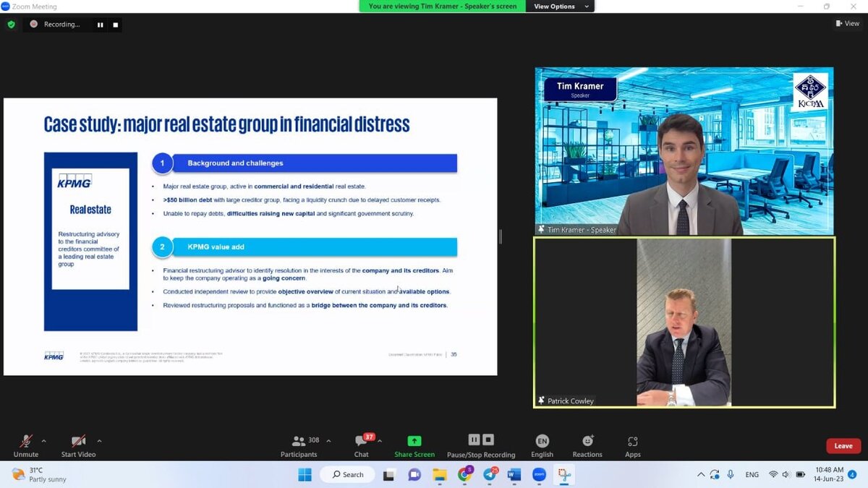
Task: Stop recording in the meeting toolbar
Action: 488,440
